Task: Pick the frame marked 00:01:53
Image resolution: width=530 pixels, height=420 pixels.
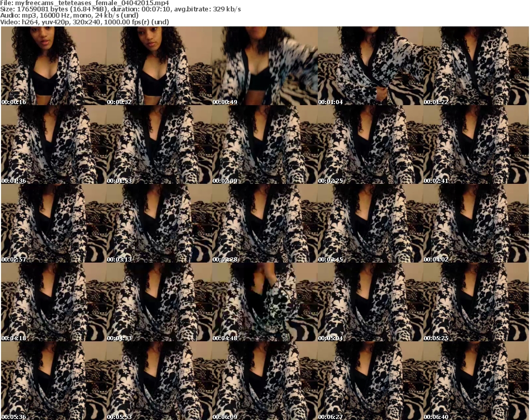Action: 159,144
